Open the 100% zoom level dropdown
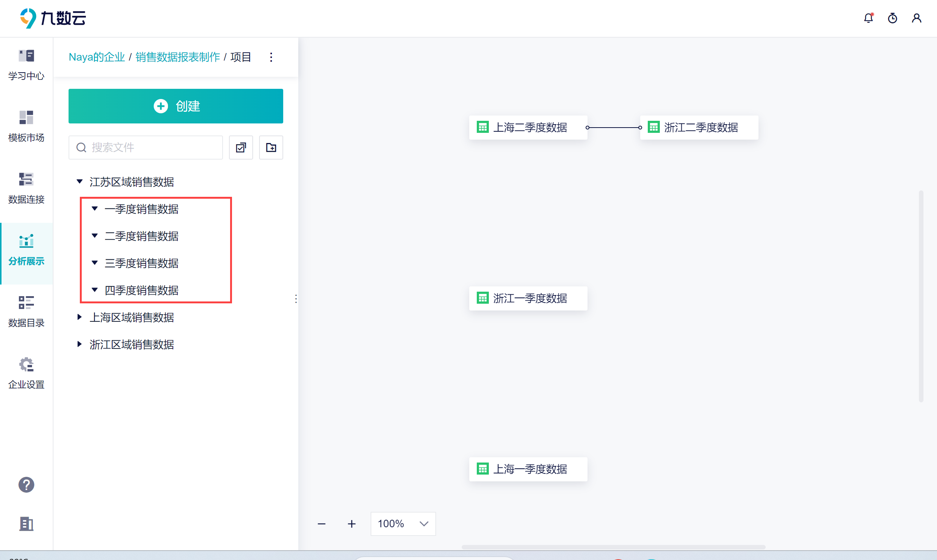This screenshot has height=560, width=937. pos(403,524)
